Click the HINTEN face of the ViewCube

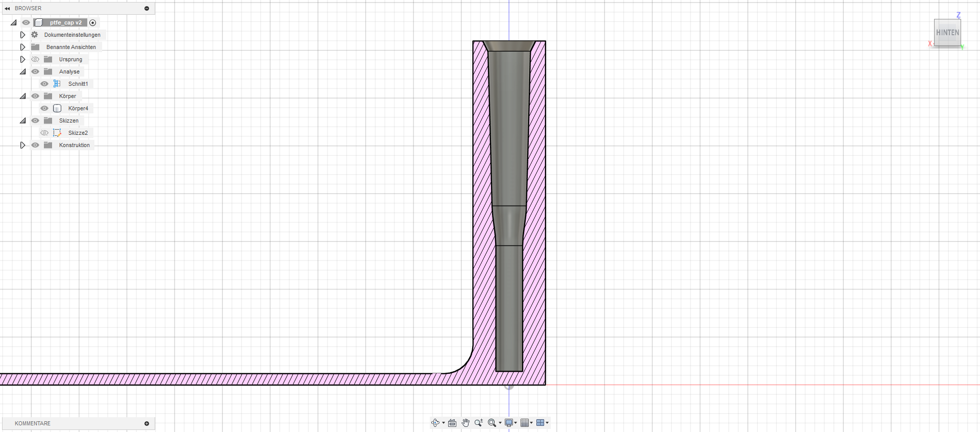[x=947, y=33]
